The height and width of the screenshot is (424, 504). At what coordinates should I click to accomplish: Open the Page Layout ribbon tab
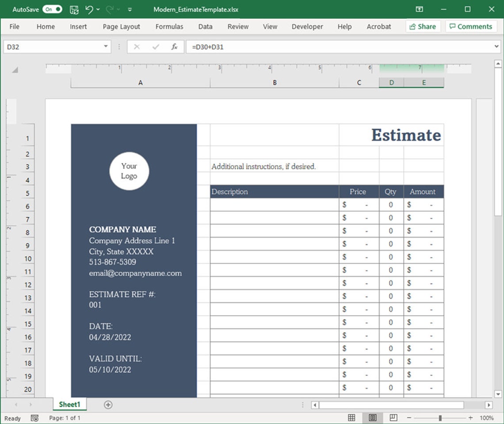(121, 27)
